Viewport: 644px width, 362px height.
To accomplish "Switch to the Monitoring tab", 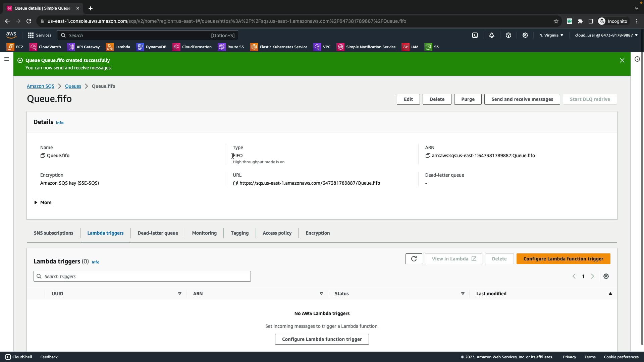I will [x=204, y=233].
